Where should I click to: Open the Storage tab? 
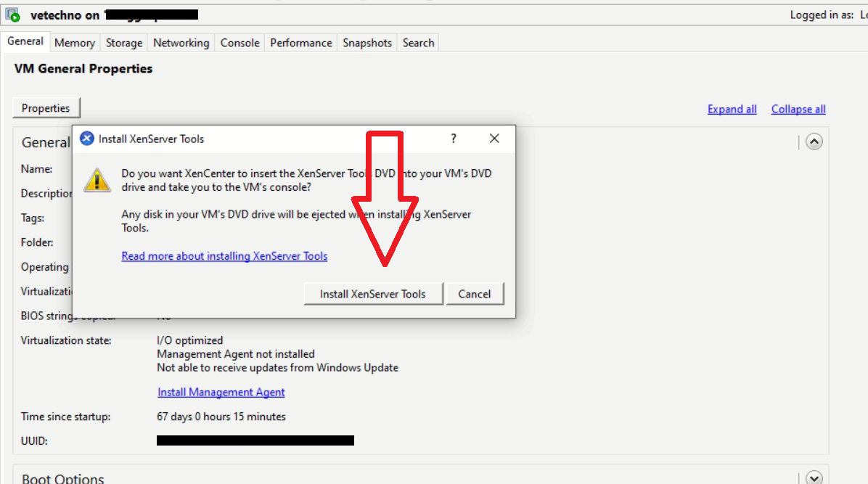pos(123,42)
